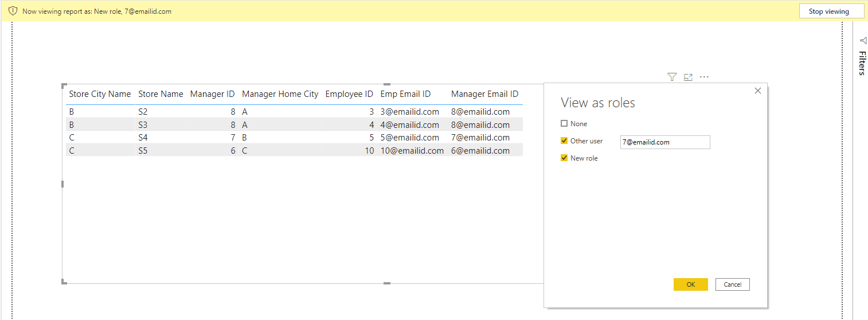Click the S3 store name cell
868x320 pixels.
143,125
